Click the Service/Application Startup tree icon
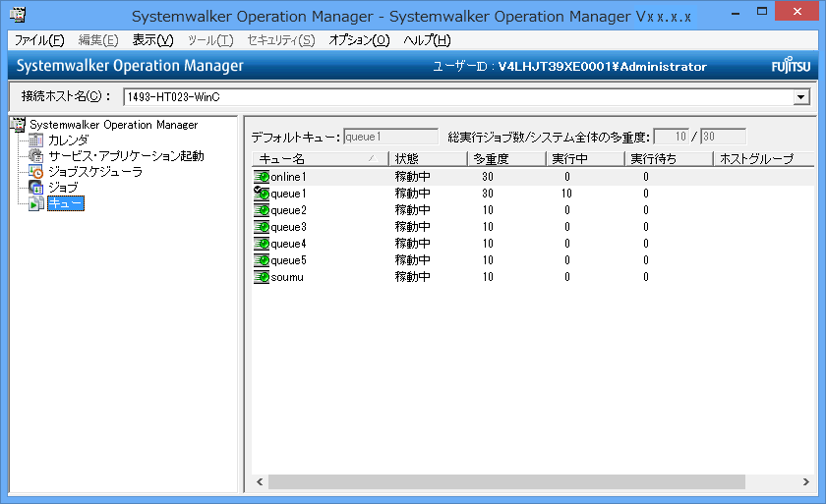Screen dimensions: 826x504 36,156
